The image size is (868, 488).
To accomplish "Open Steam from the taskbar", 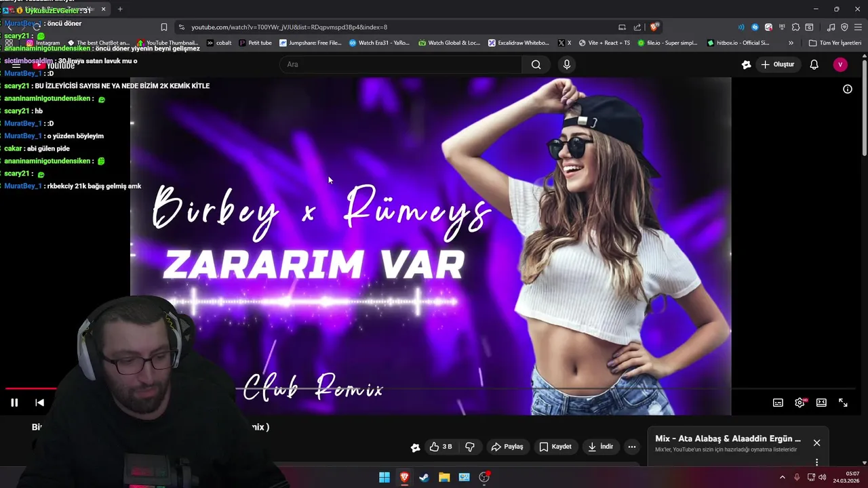I will (x=424, y=477).
